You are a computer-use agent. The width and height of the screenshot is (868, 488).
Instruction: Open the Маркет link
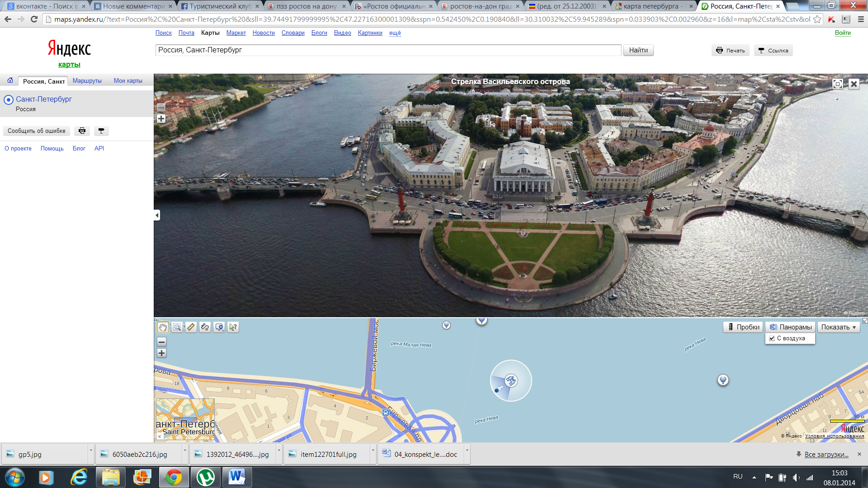[x=236, y=33]
